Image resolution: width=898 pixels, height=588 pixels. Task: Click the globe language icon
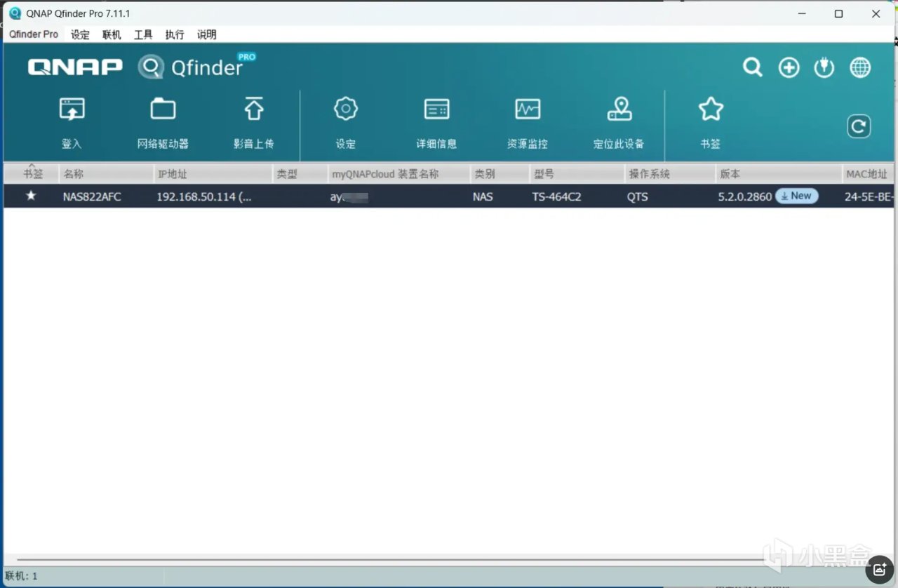pyautogui.click(x=860, y=67)
